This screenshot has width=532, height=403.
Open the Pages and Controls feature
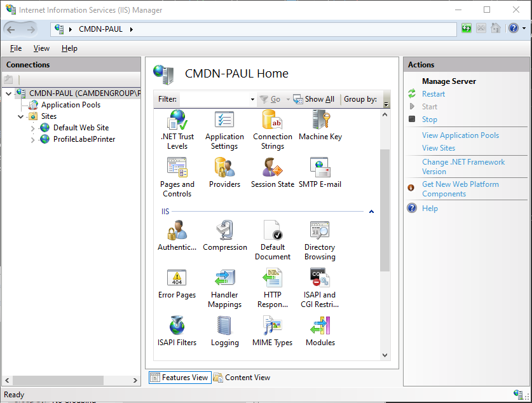[x=177, y=177]
